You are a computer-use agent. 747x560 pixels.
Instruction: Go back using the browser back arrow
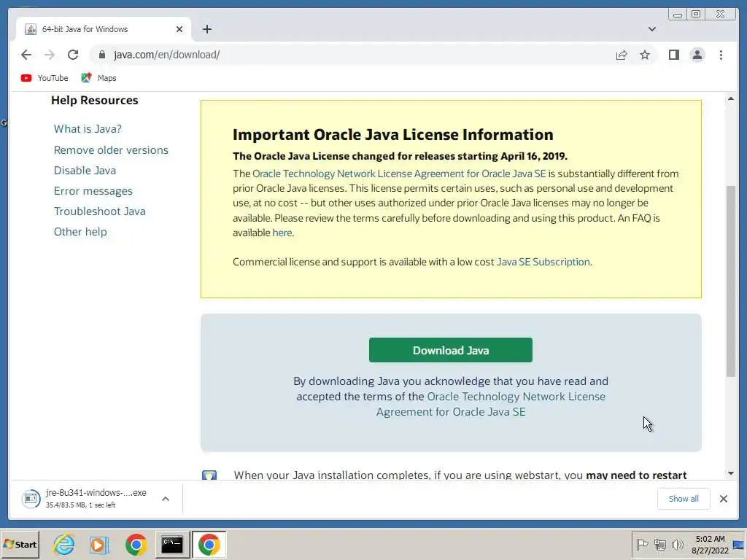coord(26,55)
